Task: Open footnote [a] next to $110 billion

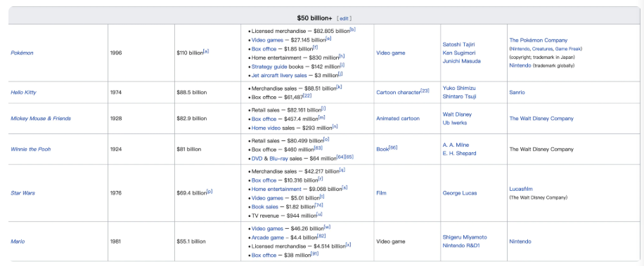Action: pyautogui.click(x=206, y=51)
